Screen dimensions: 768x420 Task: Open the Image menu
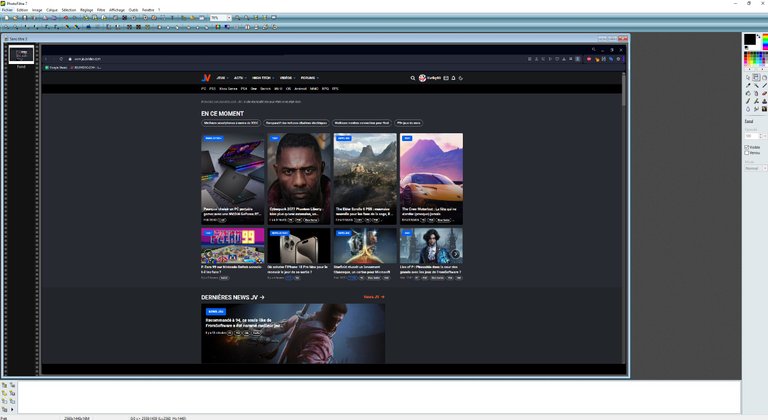37,10
